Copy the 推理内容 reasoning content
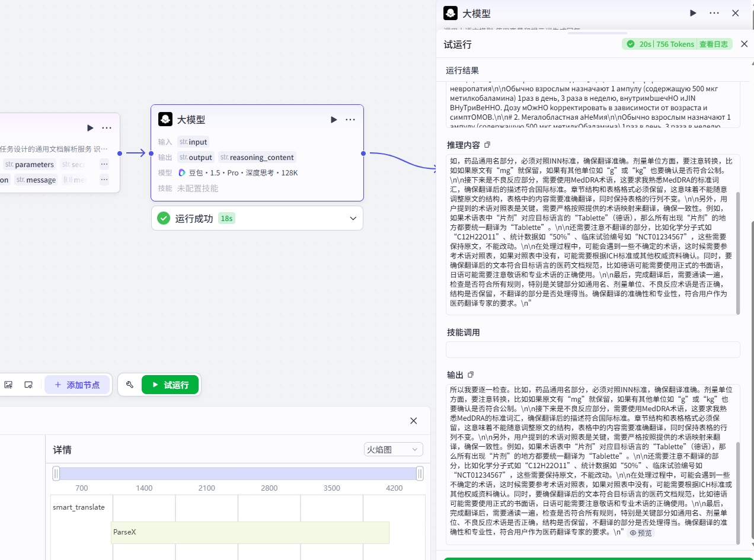754x560 pixels. pos(487,145)
